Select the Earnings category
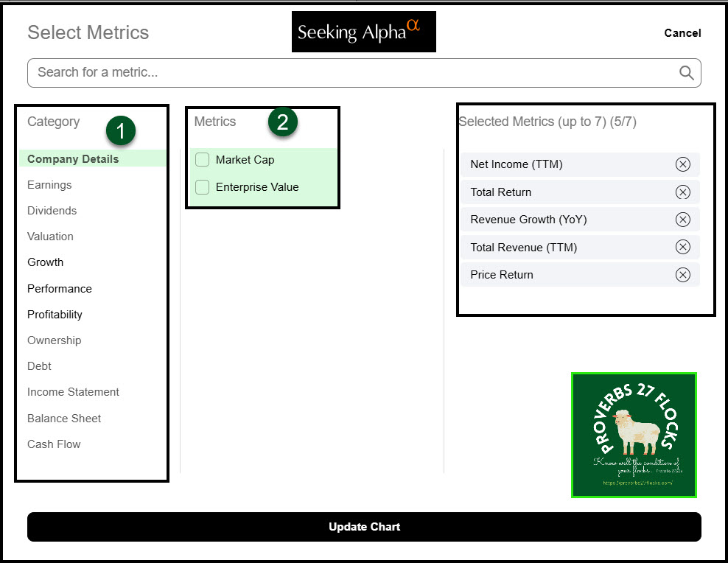 pyautogui.click(x=49, y=185)
